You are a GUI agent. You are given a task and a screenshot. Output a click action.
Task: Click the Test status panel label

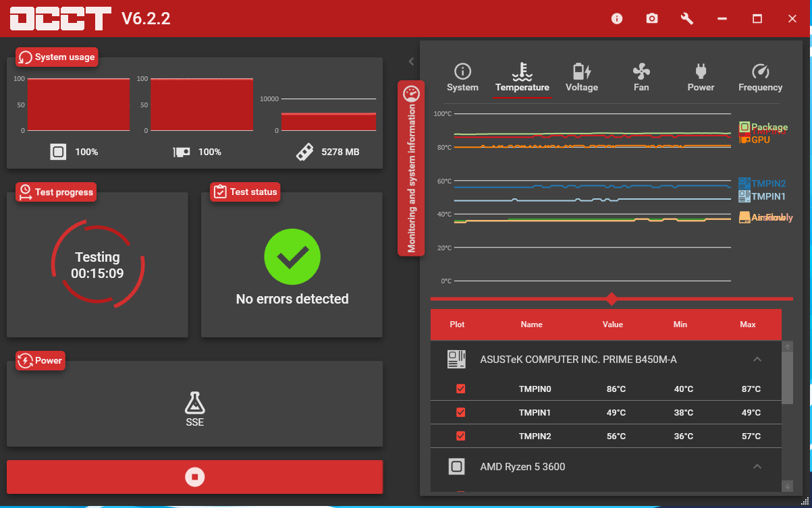(245, 192)
